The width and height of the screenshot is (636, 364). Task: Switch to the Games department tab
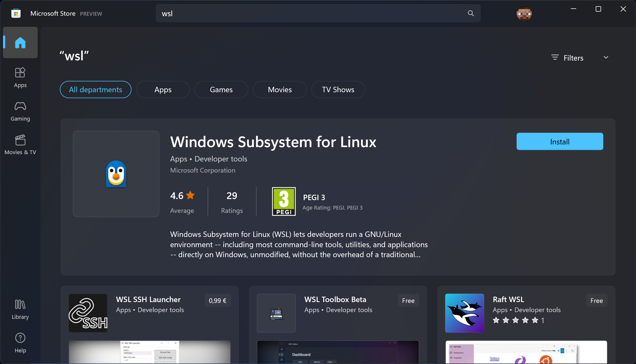pos(221,90)
